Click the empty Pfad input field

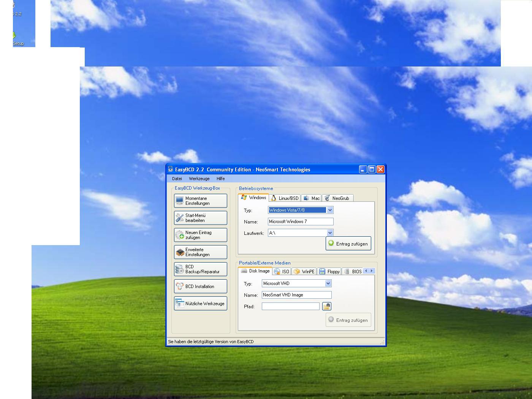(291, 306)
